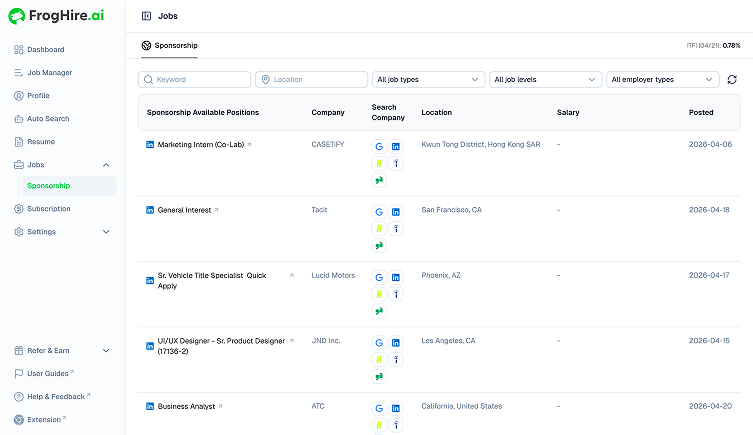The width and height of the screenshot is (753, 435).
Task: Open the All job levels dropdown
Action: tap(545, 80)
